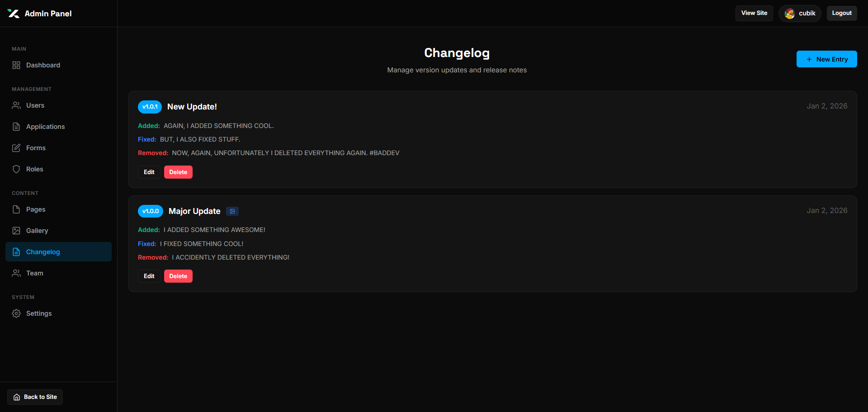Click the SYSTEM section label

coord(23,297)
